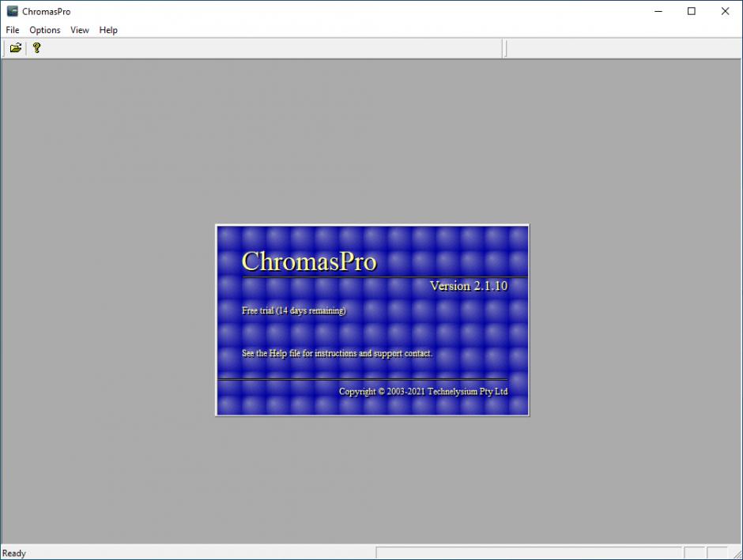Screen dimensions: 743x560
Task: Click the Free trial days remaining text
Action: 294,310
